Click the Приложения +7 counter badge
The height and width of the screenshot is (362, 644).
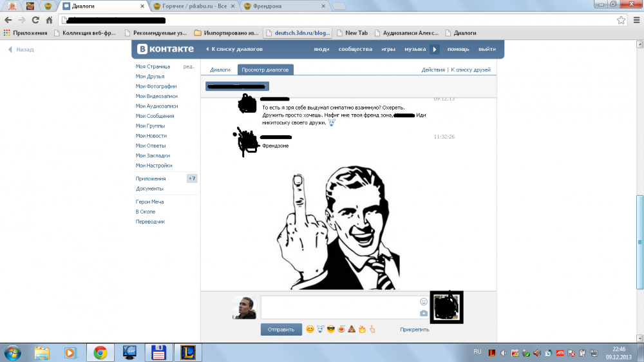click(192, 178)
